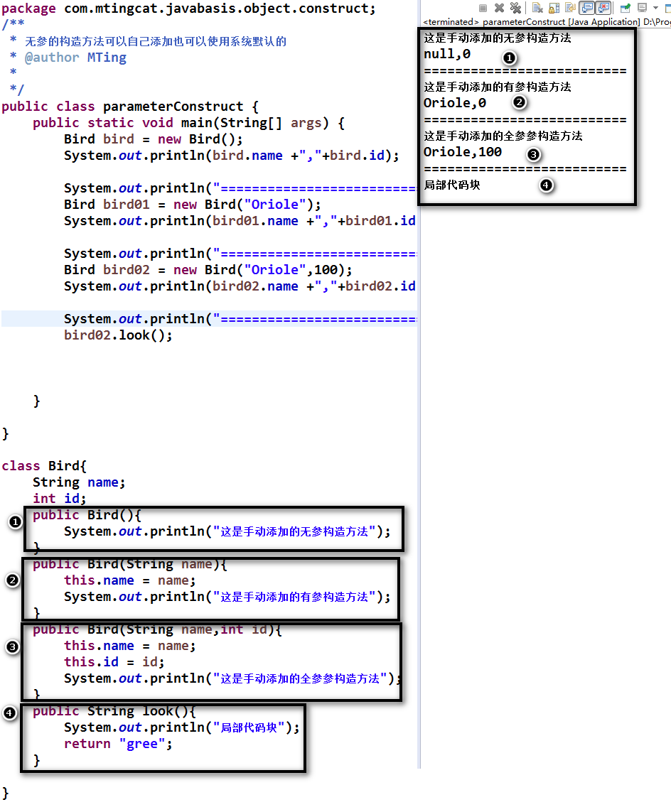Click the Terminate square button in console toolbar

pyautogui.click(x=483, y=8)
